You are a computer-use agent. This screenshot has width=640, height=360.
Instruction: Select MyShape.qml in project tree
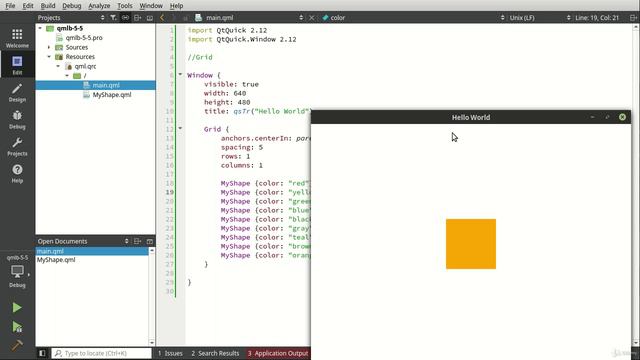click(112, 95)
